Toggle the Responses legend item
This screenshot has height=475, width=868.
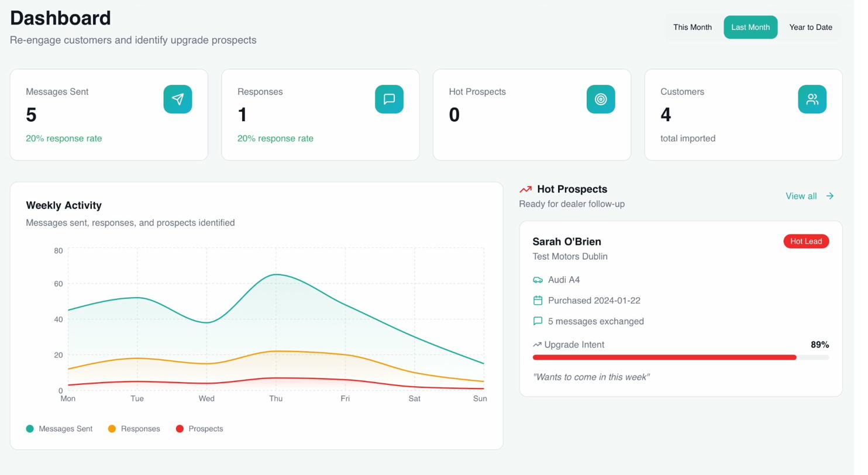tap(133, 428)
